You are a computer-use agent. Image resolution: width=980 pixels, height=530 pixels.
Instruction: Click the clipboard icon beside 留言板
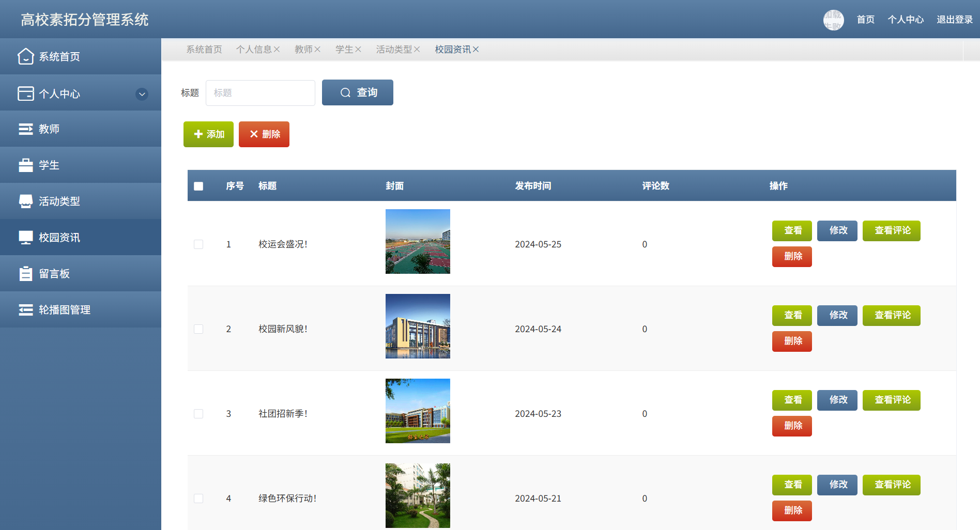point(26,273)
